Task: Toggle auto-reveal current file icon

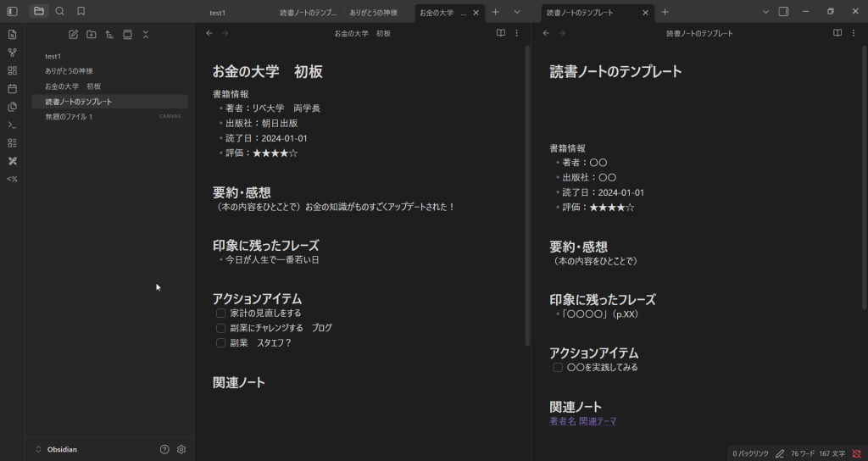Action: coord(127,34)
